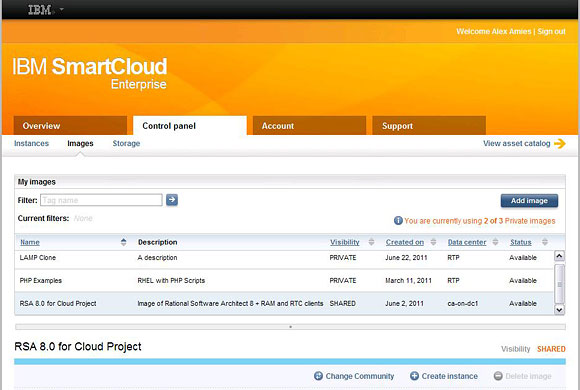Click the yellow arrow next to asset catalog
Viewport: 580px width, 390px height.
point(560,144)
